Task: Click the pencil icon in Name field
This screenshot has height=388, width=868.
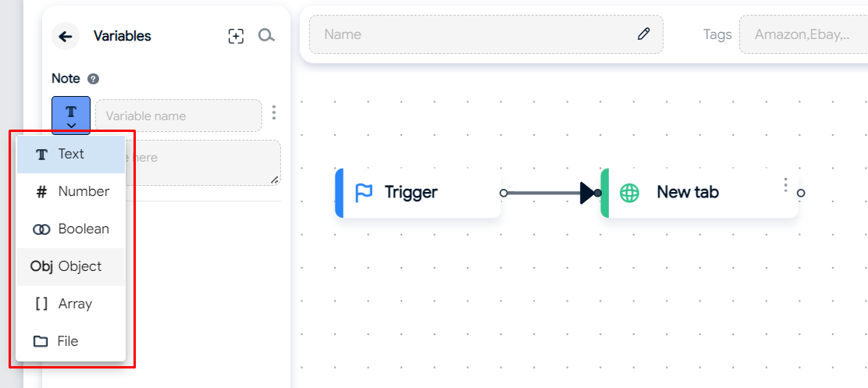Action: tap(643, 34)
